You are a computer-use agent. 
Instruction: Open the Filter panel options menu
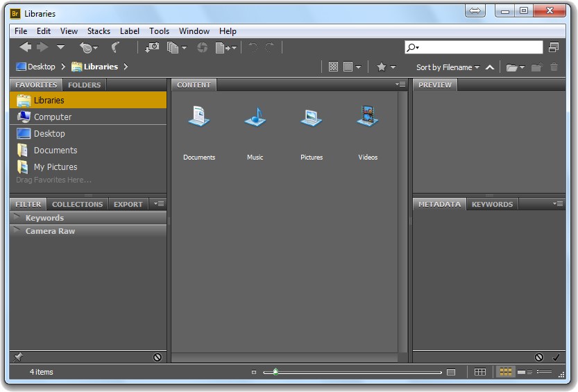[159, 204]
